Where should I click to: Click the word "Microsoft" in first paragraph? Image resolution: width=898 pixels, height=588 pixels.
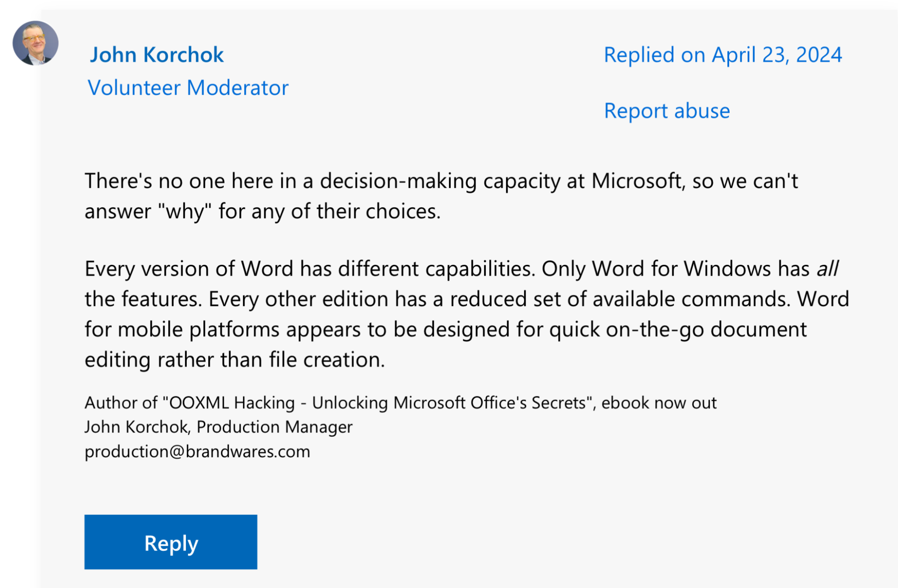pos(636,181)
